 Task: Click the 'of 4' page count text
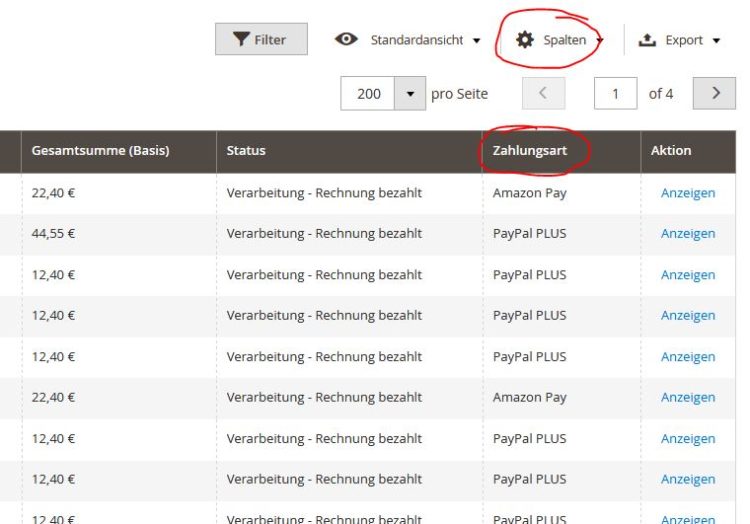click(661, 94)
